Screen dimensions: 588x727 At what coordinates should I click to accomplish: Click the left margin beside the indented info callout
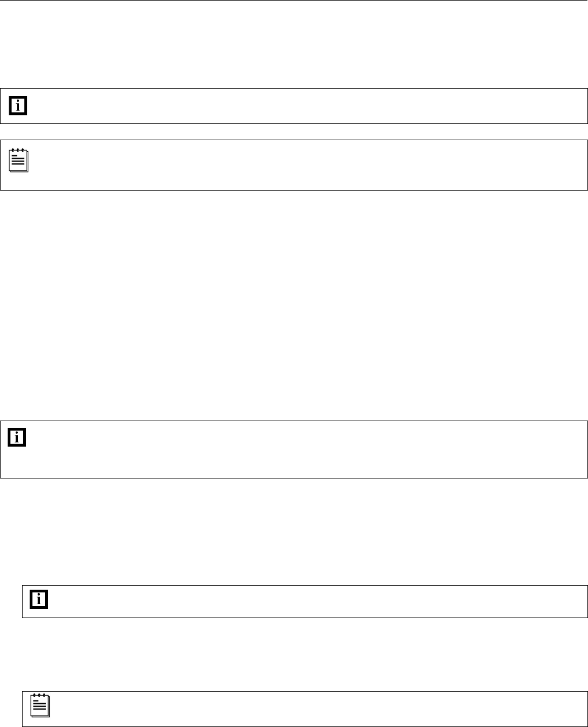[10, 601]
